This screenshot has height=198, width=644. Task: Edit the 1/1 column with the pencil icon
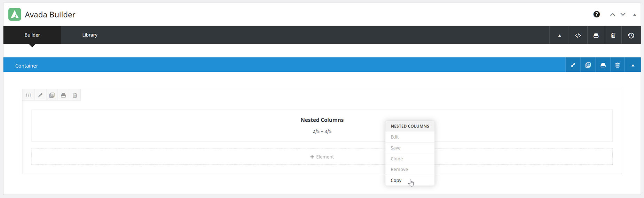click(40, 95)
